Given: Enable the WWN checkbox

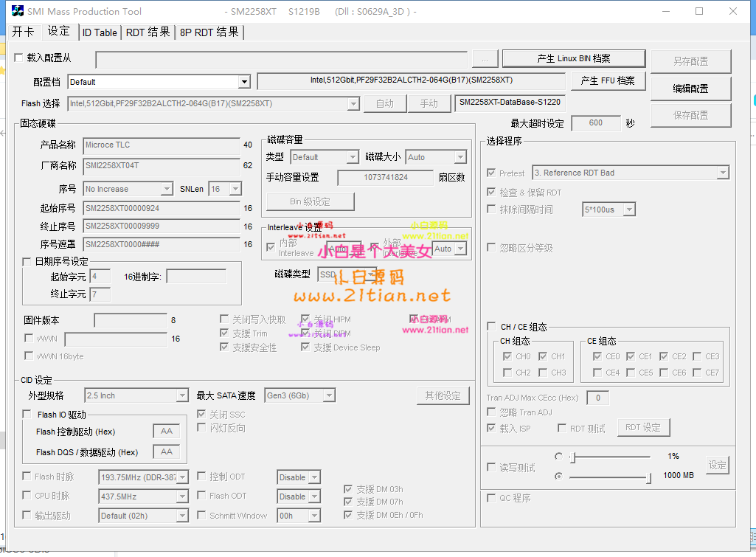Looking at the screenshot, I should point(29,338).
